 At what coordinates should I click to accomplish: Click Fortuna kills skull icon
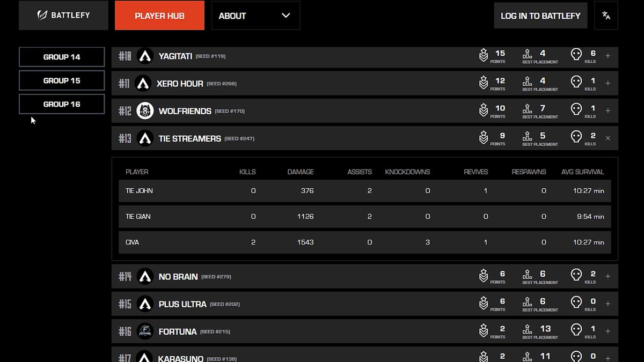coord(576,330)
